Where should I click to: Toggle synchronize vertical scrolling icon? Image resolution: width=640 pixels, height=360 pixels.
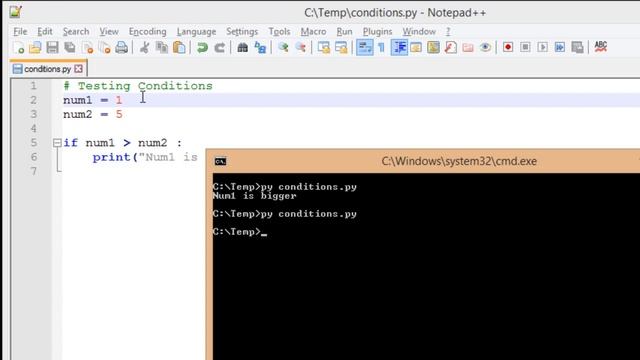point(323,47)
